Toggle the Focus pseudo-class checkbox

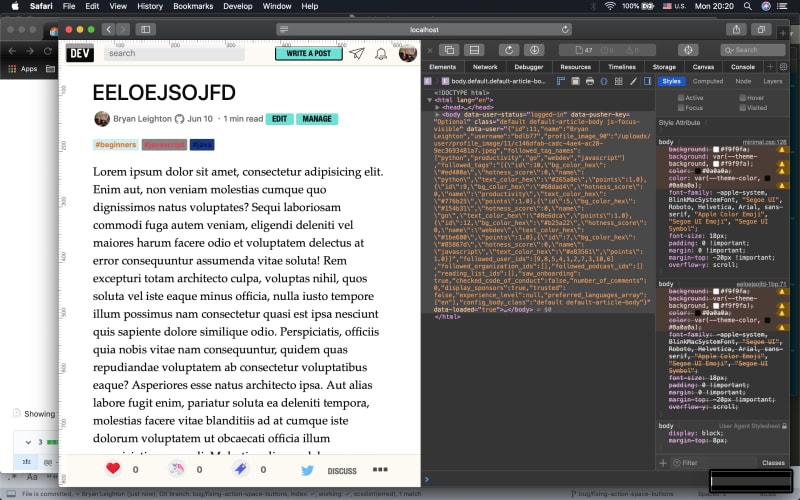coord(681,108)
